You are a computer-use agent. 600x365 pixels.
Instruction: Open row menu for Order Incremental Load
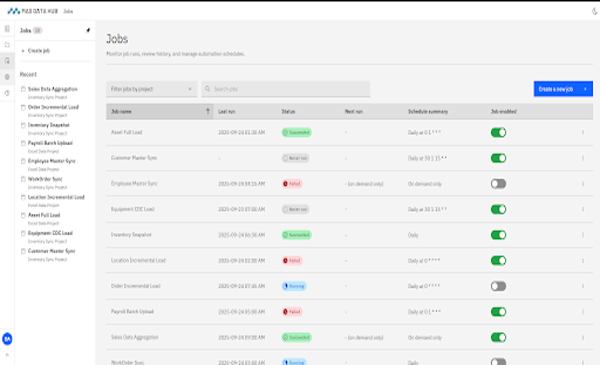click(583, 286)
